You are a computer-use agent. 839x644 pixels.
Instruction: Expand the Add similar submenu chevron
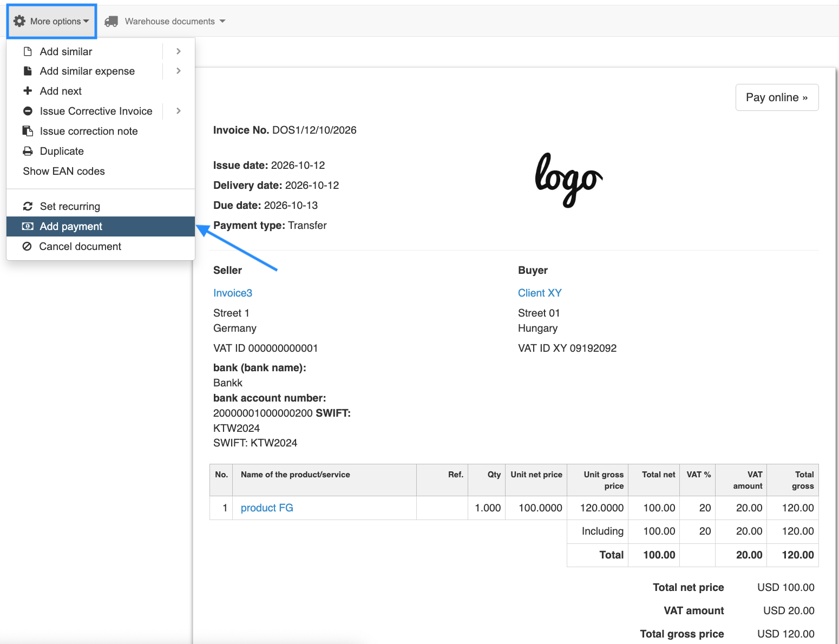[179, 51]
